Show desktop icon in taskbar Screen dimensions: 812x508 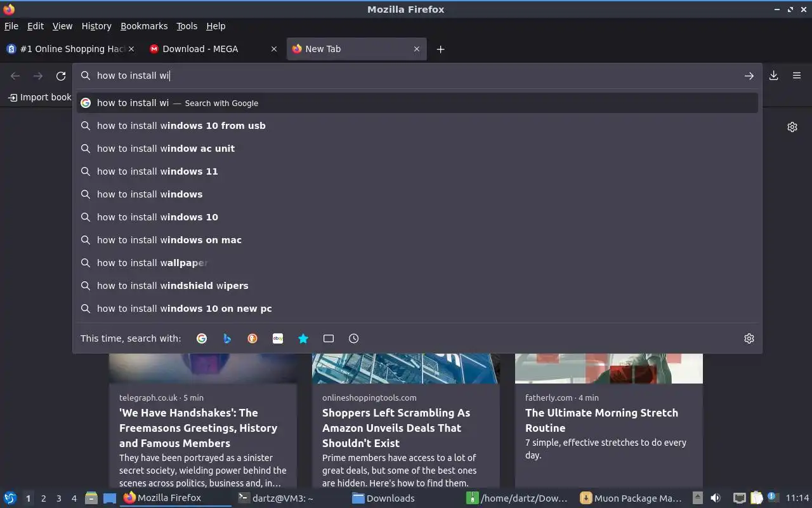coord(110,498)
